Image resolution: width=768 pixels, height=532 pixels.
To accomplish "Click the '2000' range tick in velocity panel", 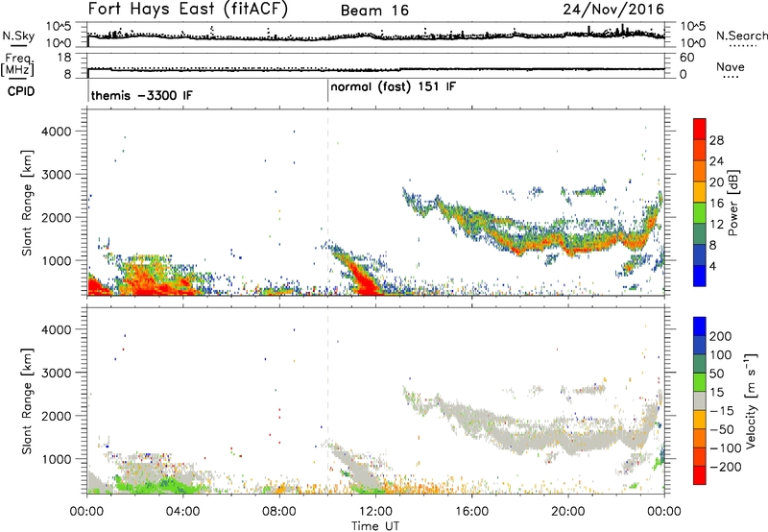I will pos(56,416).
